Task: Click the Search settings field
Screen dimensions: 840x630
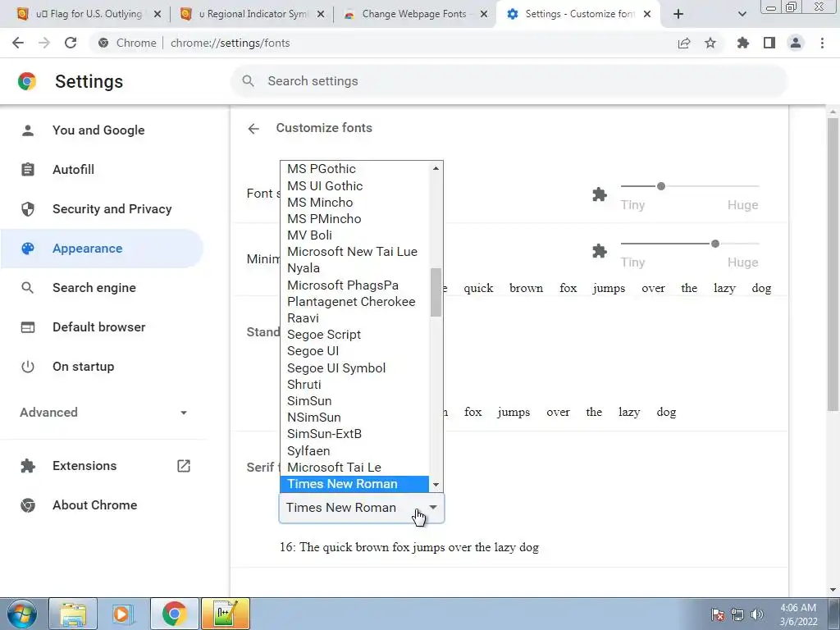Action: pyautogui.click(x=509, y=81)
